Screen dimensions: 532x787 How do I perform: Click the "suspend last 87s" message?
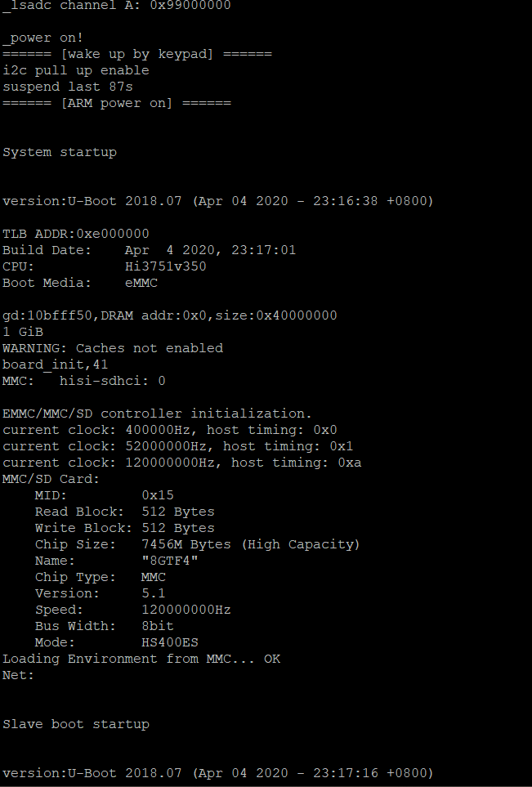tap(68, 87)
